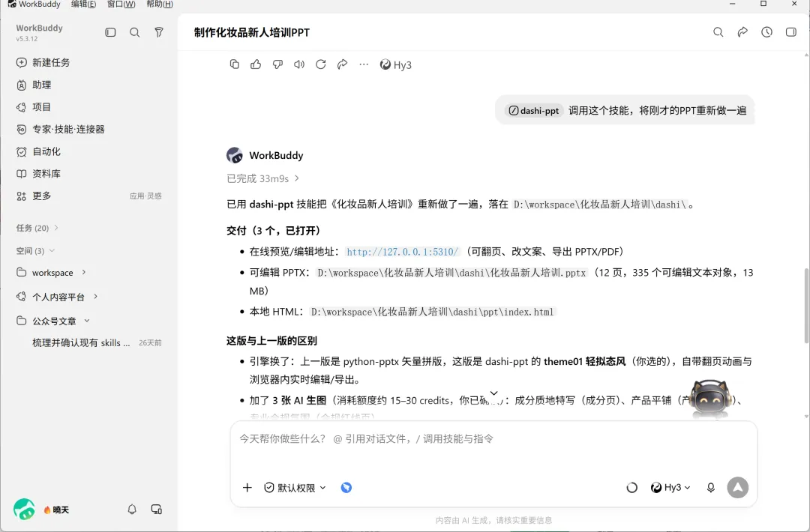Click the dashi-ppt skill tag

pyautogui.click(x=534, y=110)
